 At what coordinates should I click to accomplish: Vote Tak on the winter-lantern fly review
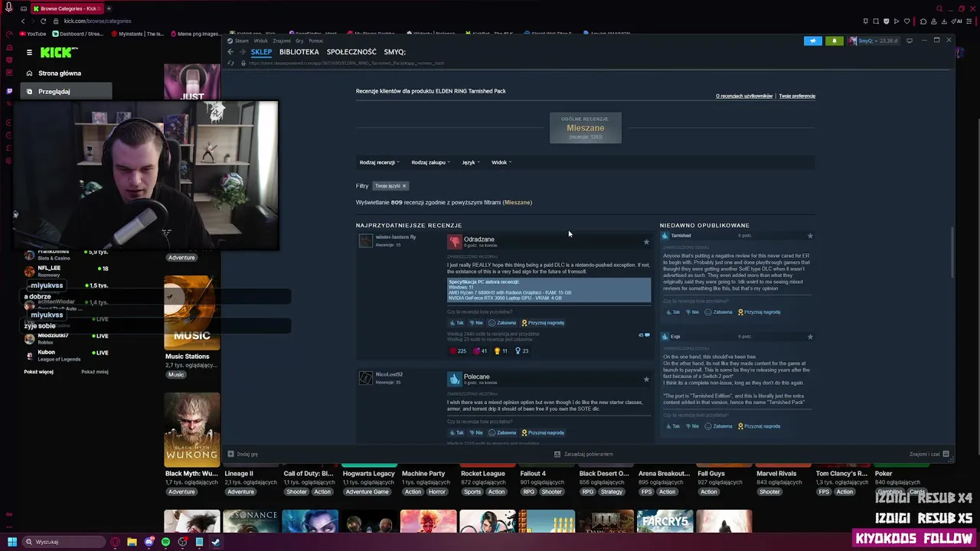[x=457, y=323]
